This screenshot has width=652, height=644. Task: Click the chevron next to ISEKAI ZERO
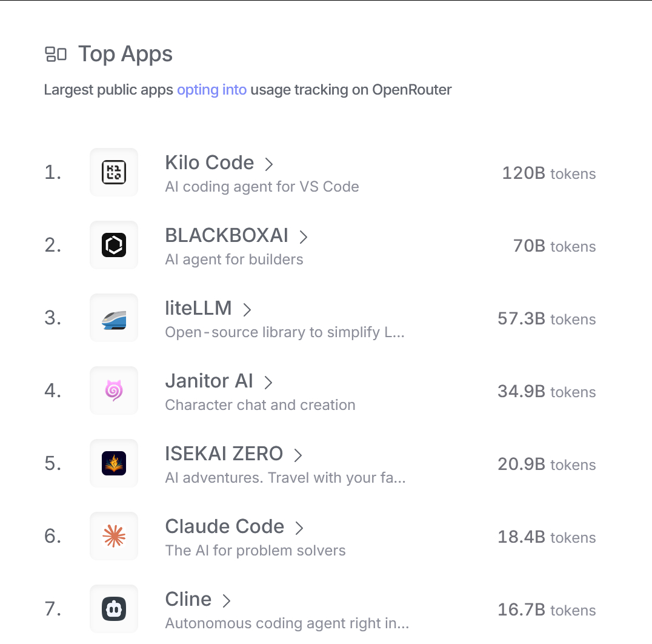[x=298, y=455]
